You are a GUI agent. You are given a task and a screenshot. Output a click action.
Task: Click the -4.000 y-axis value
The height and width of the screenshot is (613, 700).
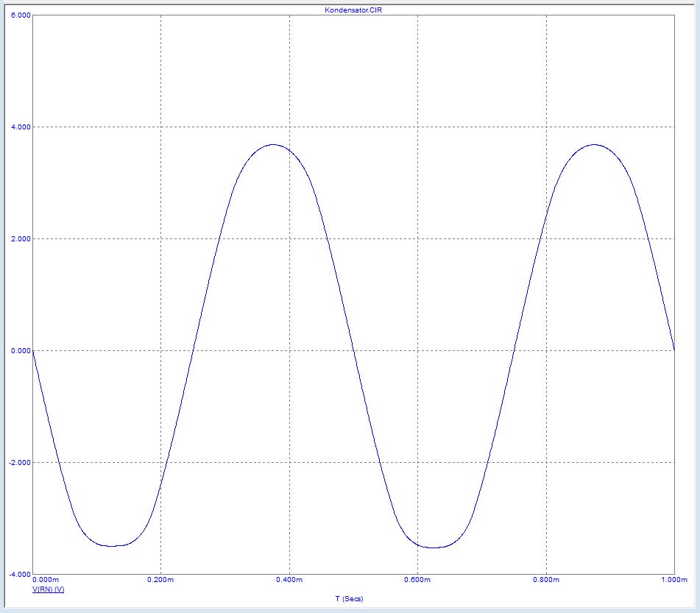pos(20,574)
